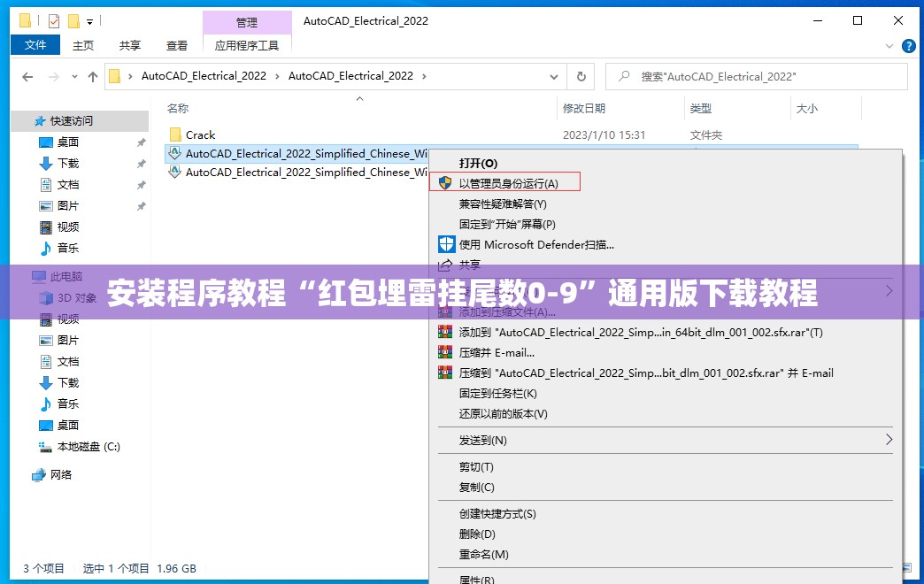Choose 固定到任务栏(K)
The image size is (924, 584).
[498, 393]
